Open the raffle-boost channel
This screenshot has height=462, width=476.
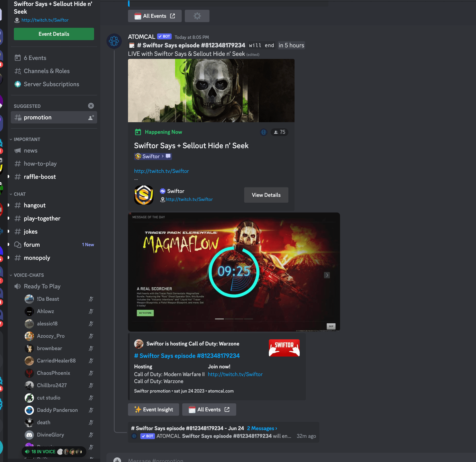coord(54,177)
